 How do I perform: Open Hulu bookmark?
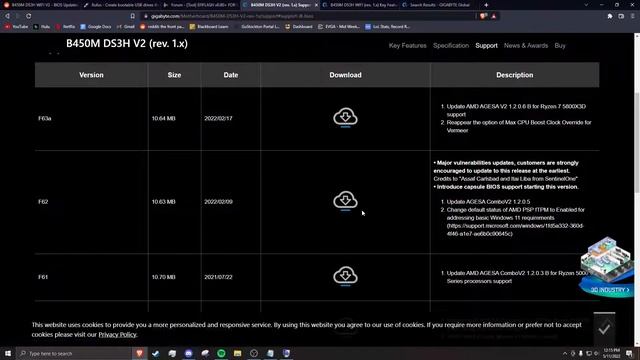[42, 27]
